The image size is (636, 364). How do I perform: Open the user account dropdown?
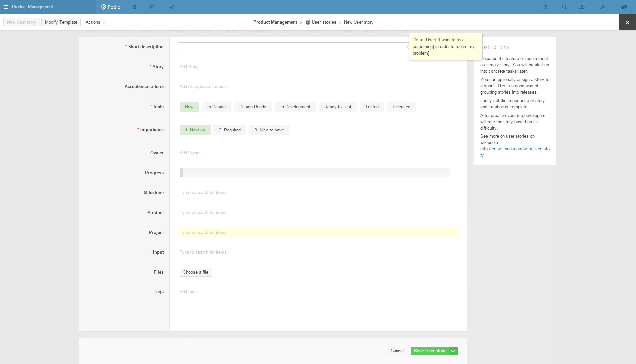pos(583,7)
